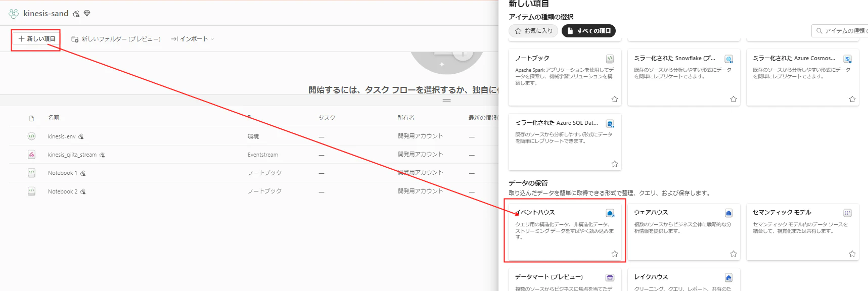The image size is (868, 291).
Task: Click the kinesis-env environment icon
Action: (31, 136)
